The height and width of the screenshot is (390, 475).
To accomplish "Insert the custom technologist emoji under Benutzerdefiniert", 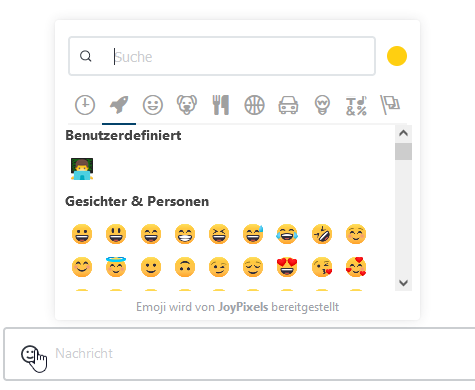I will 82,169.
